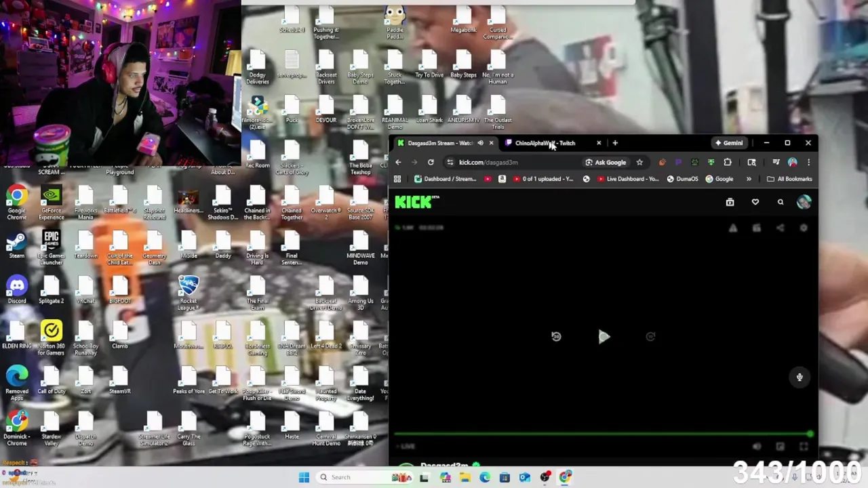Viewport: 868px width, 488px height.
Task: Bookmark this page with the star
Action: click(x=639, y=163)
